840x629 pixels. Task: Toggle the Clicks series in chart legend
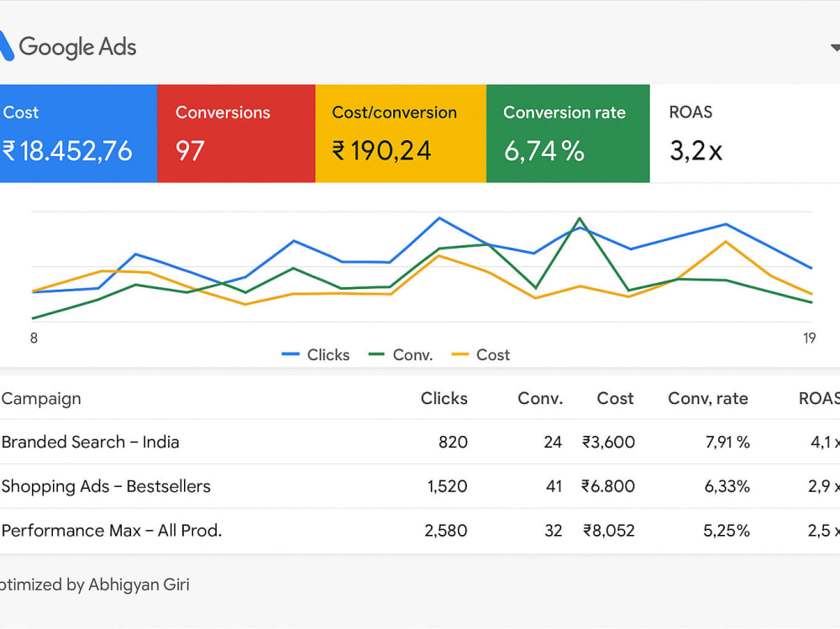point(316,354)
